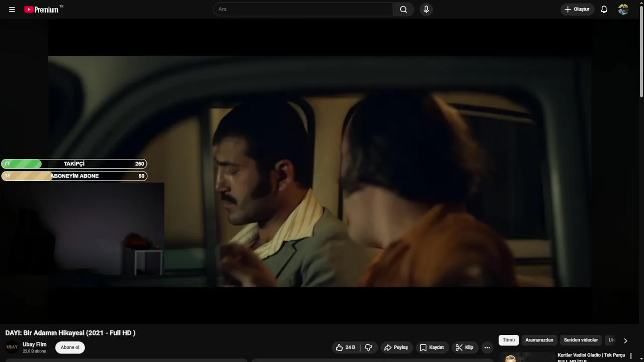Select the Tümü filter chip
This screenshot has width=644, height=362.
point(509,340)
